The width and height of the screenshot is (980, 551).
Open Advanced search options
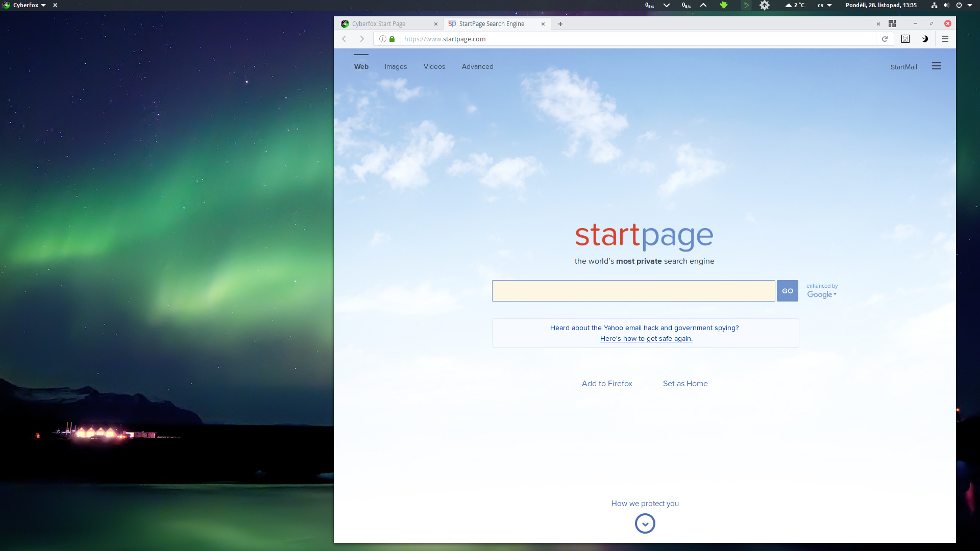pyautogui.click(x=478, y=66)
